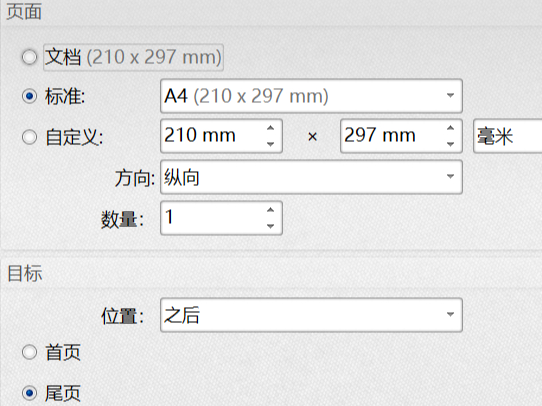Open the A4 standard size dropdown
The height and width of the screenshot is (406, 542).
coord(311,96)
